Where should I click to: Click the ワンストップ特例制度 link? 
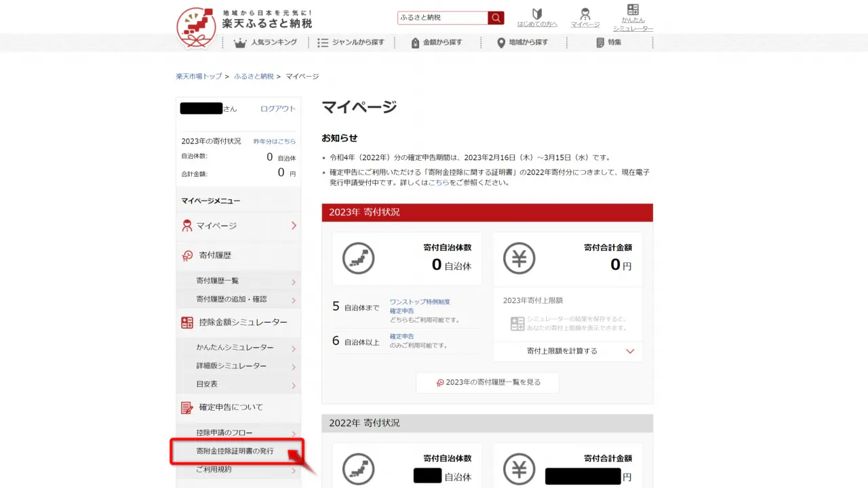pyautogui.click(x=420, y=302)
